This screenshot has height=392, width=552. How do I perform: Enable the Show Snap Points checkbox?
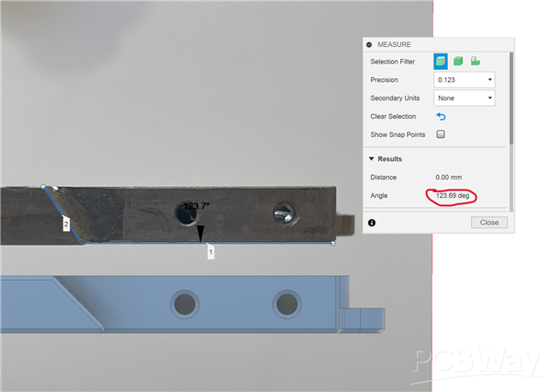tap(441, 134)
